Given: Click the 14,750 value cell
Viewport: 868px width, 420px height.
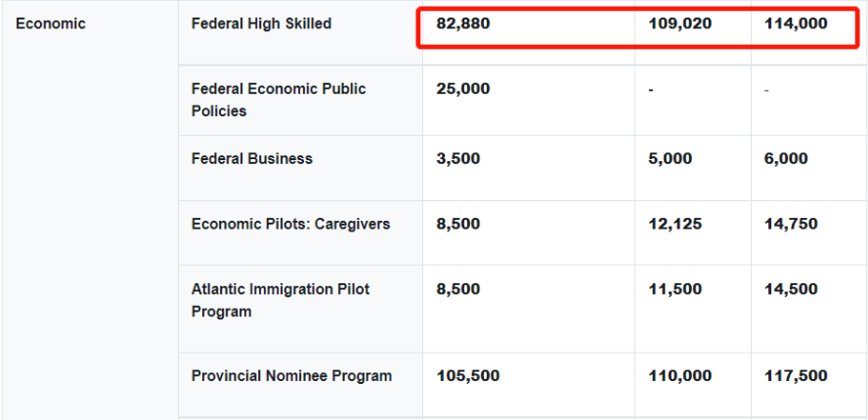Looking at the screenshot, I should pyautogui.click(x=791, y=224).
